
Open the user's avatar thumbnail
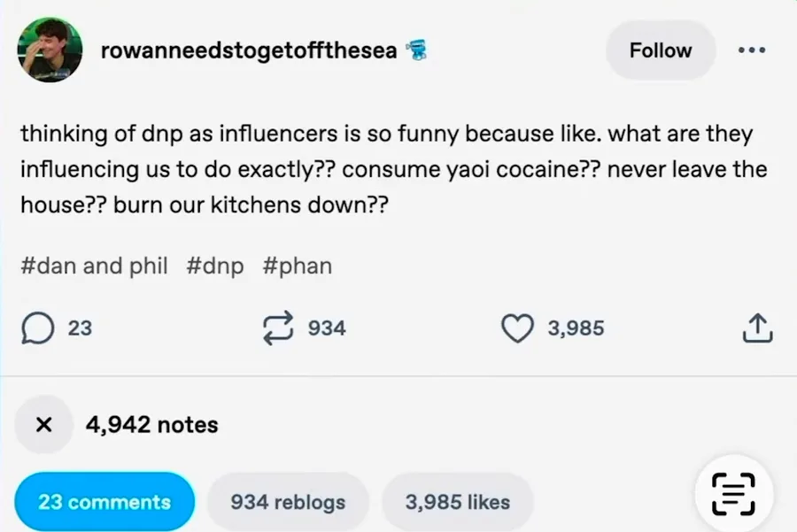50,50
